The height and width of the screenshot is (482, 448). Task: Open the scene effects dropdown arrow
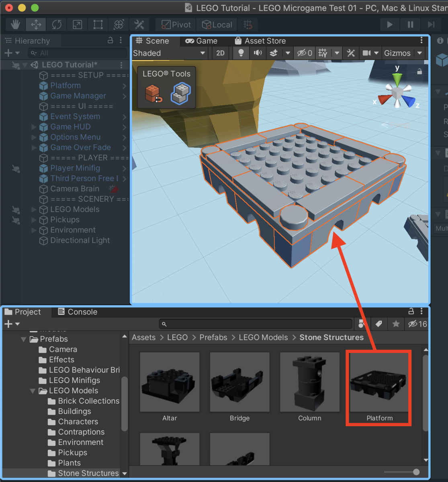tap(288, 53)
